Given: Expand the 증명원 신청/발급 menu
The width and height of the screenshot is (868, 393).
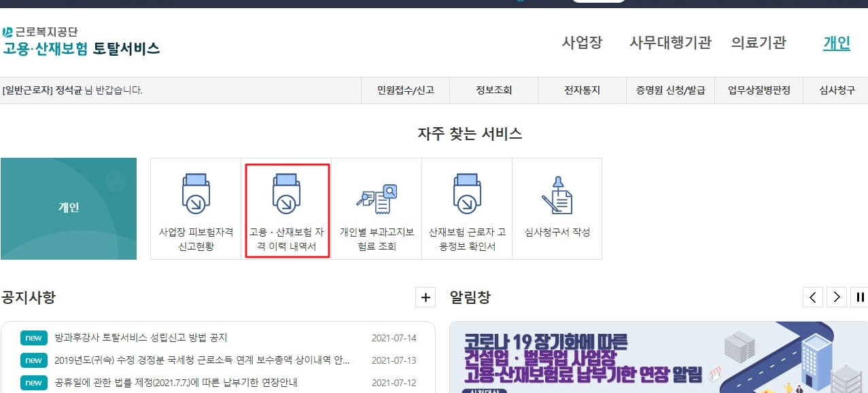Looking at the screenshot, I should tap(670, 90).
